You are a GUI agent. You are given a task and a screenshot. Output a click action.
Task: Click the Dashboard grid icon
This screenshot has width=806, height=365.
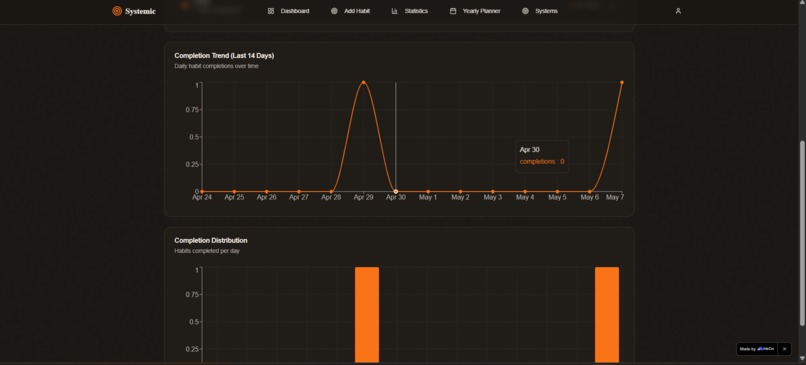point(271,11)
